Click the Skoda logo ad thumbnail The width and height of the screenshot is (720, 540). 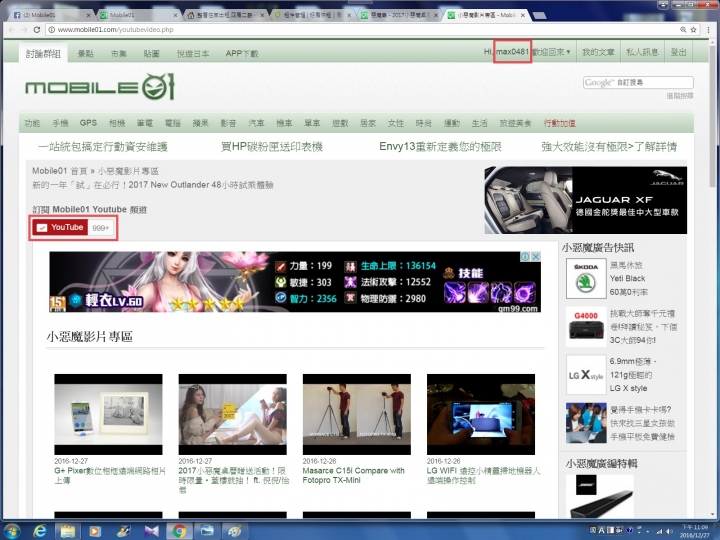click(x=586, y=278)
